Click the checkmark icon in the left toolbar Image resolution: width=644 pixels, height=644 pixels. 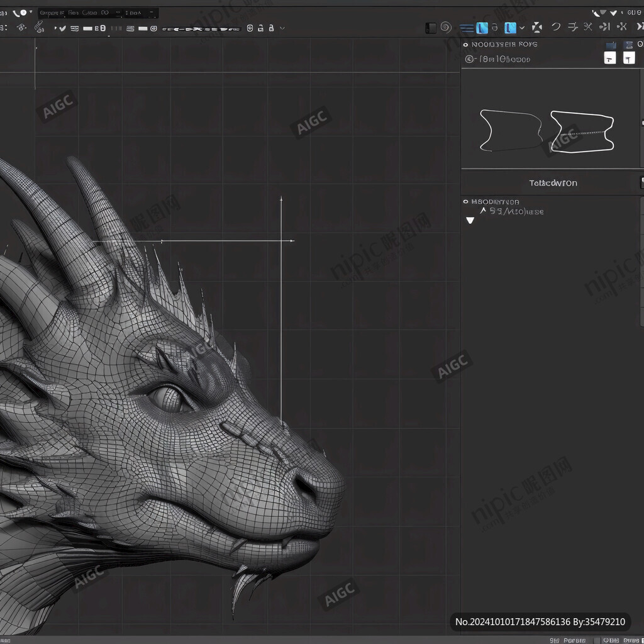click(x=62, y=28)
